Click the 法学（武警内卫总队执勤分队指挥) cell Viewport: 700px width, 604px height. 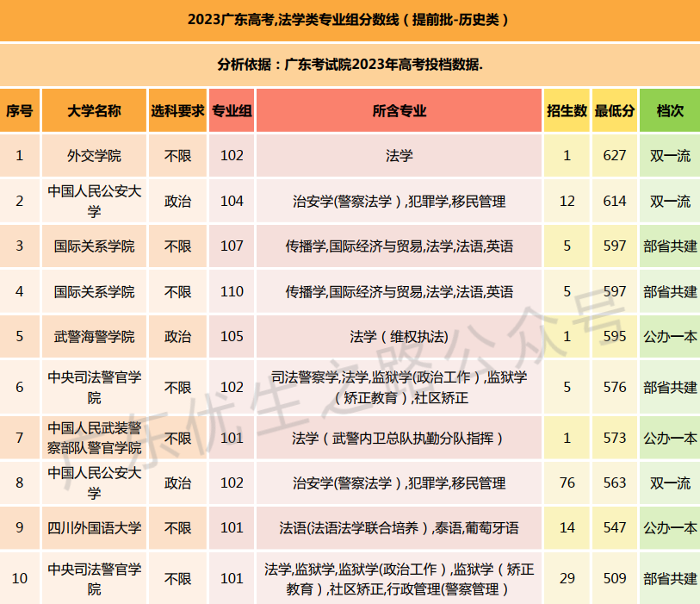coord(400,438)
